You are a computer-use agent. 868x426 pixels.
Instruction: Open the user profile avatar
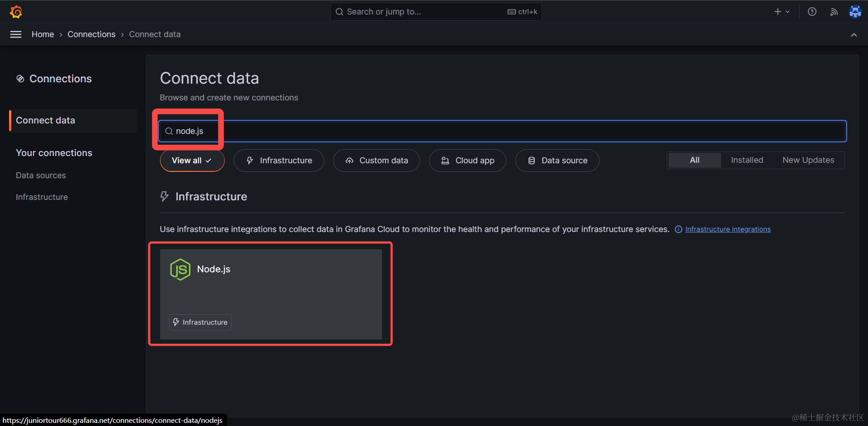855,12
